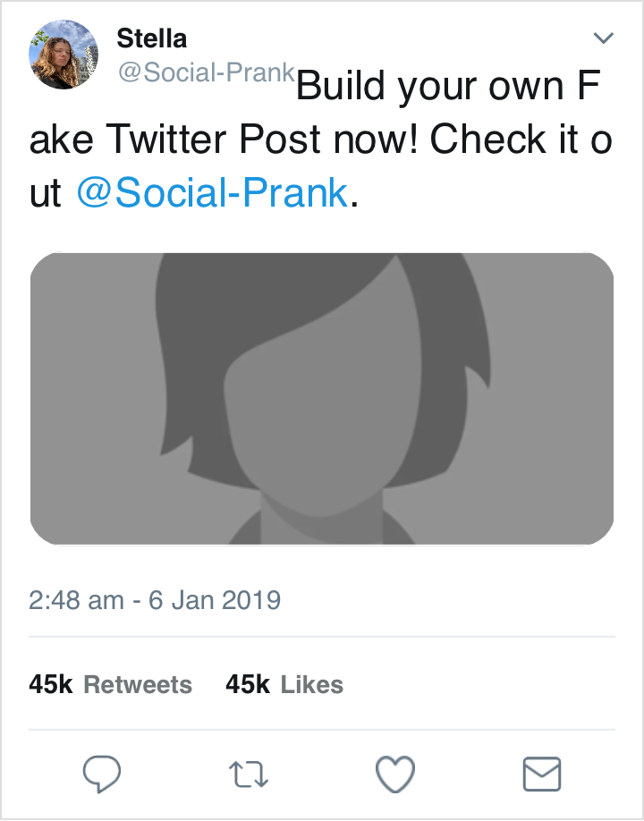Click the gray @Social-Prank handle under Stella
Screen dimensions: 644x821
207,74
